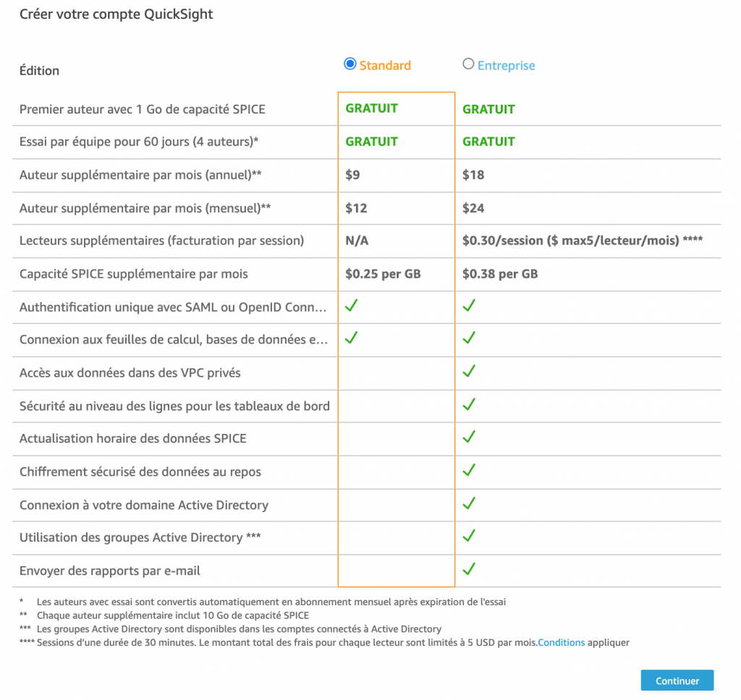Image resolution: width=741 pixels, height=700 pixels.
Task: Click Entreprise checkmark for domaine Active Directory
Action: point(469,503)
